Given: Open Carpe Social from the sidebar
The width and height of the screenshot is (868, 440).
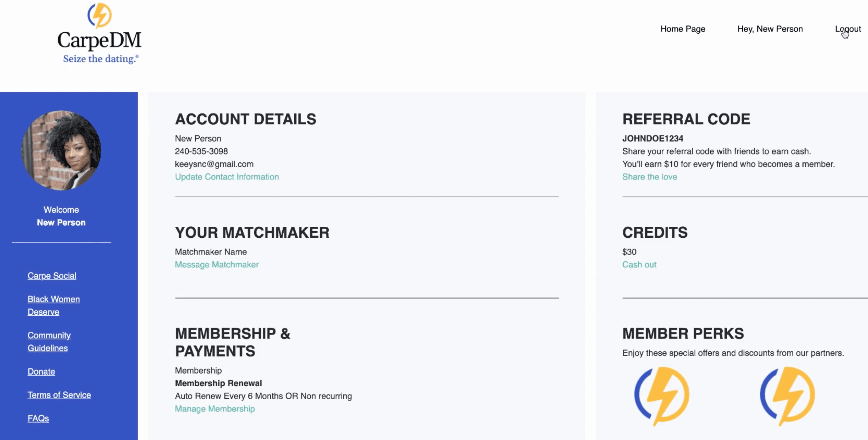Looking at the screenshot, I should (x=52, y=276).
